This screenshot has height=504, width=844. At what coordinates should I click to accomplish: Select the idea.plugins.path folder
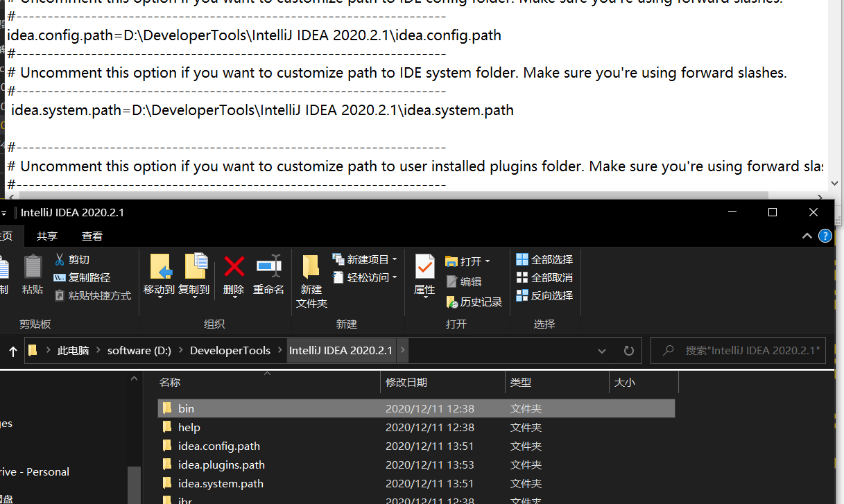pos(221,464)
